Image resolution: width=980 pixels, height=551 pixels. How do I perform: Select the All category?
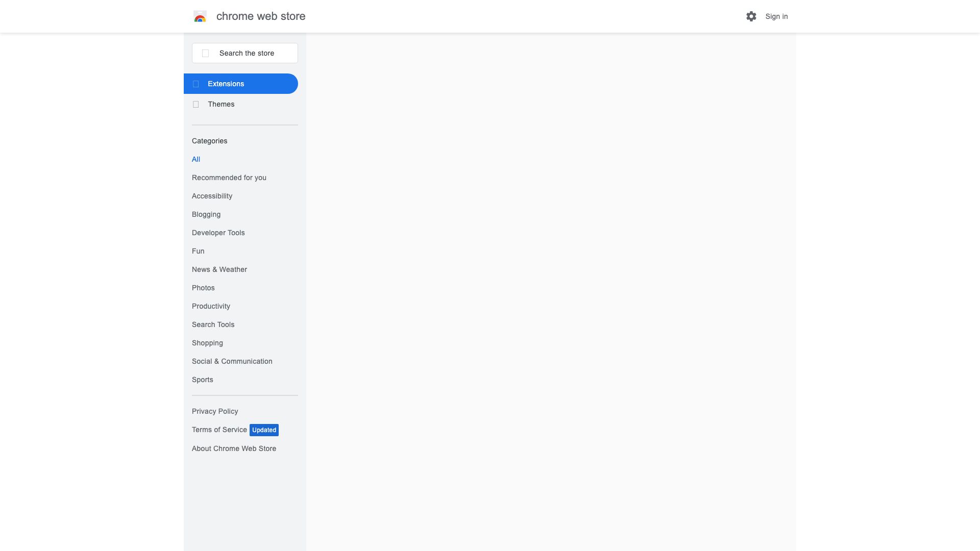click(x=196, y=159)
